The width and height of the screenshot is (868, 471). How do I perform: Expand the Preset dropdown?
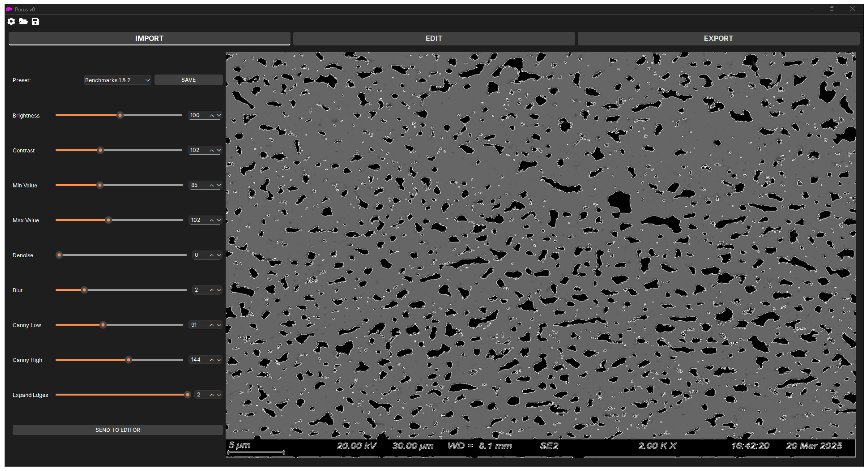[x=117, y=80]
